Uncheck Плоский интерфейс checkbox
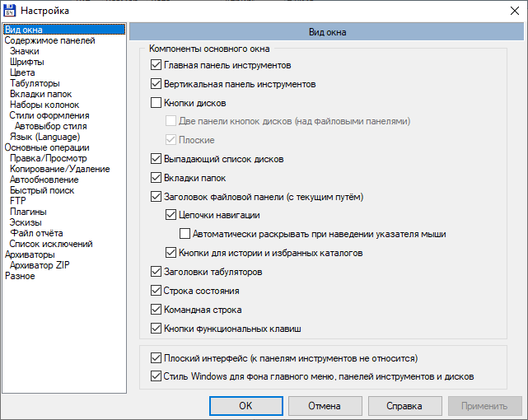Image resolution: width=528 pixels, height=420 pixels. (156, 357)
